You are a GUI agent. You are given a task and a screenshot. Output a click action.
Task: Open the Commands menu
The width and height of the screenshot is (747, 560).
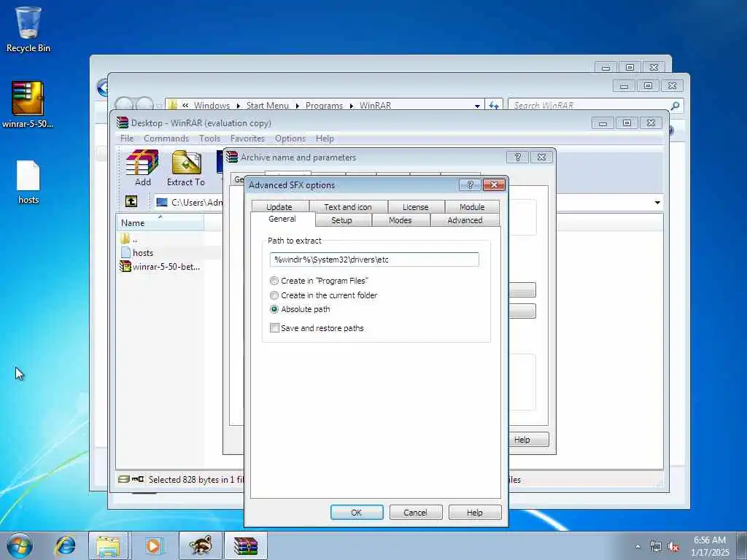pos(166,138)
